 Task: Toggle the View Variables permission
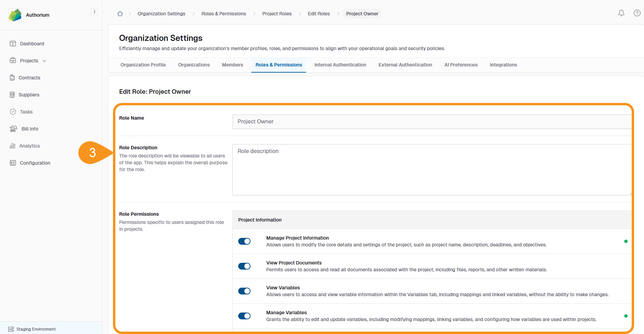(244, 291)
